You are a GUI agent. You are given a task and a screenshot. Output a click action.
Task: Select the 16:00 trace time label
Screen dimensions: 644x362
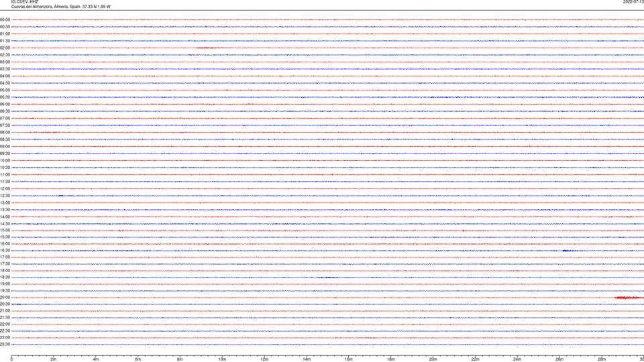(5, 244)
